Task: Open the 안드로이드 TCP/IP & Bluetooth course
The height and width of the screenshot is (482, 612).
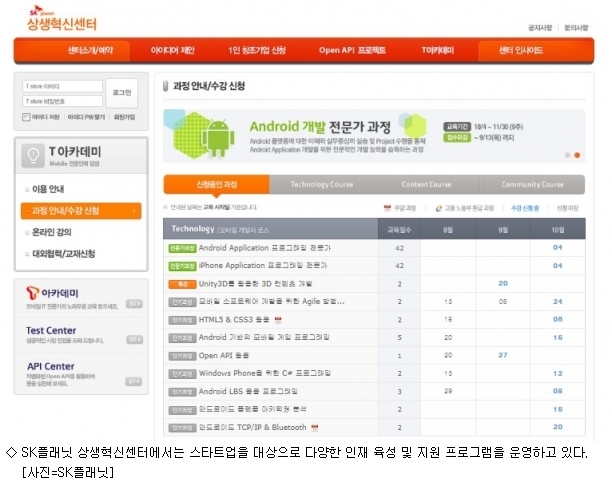Action: click(x=253, y=428)
